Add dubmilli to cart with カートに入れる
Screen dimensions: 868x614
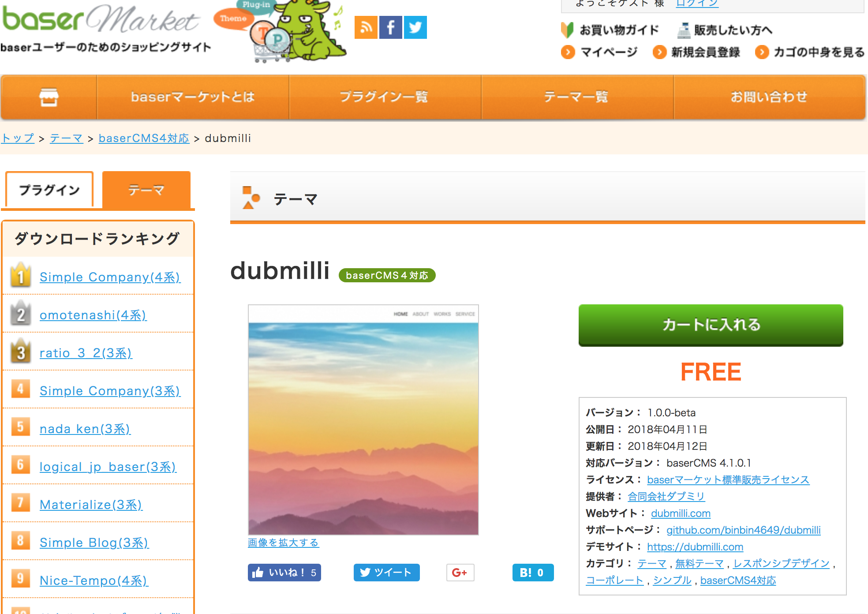click(711, 325)
